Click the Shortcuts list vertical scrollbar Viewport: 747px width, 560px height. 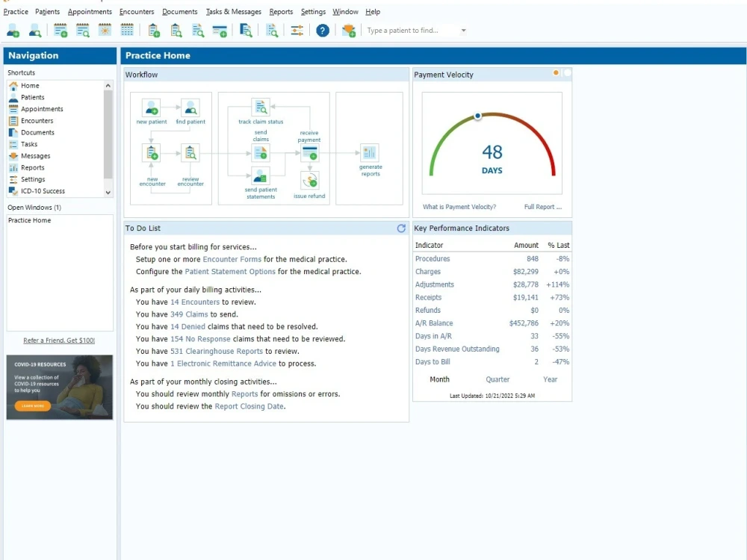108,134
